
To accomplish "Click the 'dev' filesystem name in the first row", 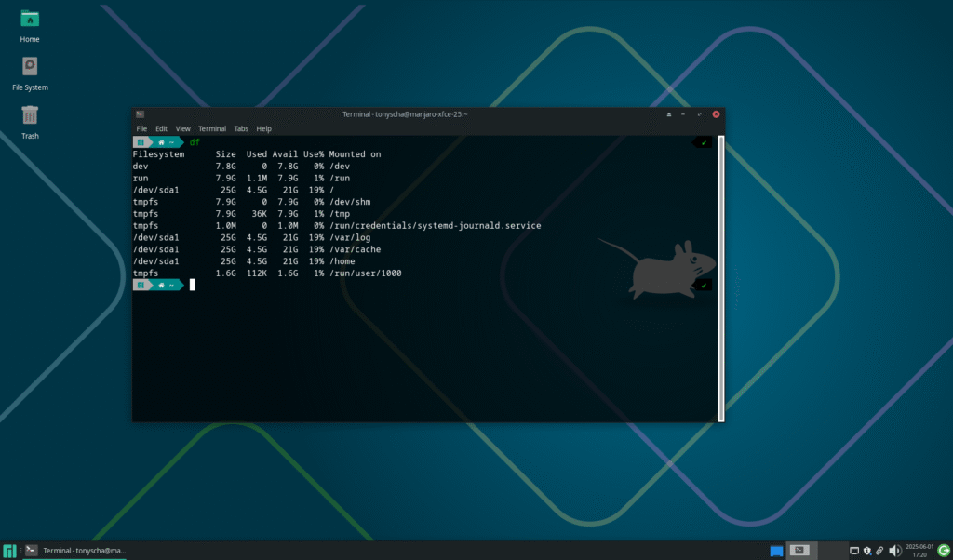I will point(141,166).
